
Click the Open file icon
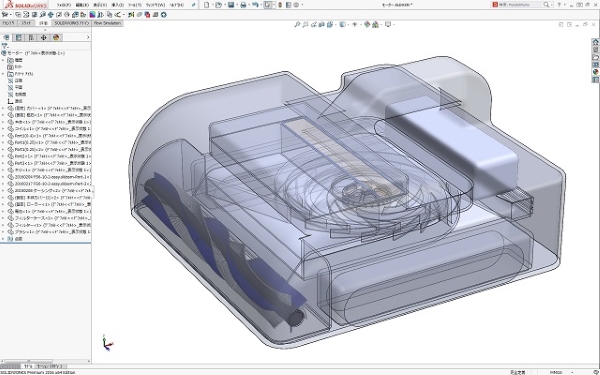[x=218, y=5]
